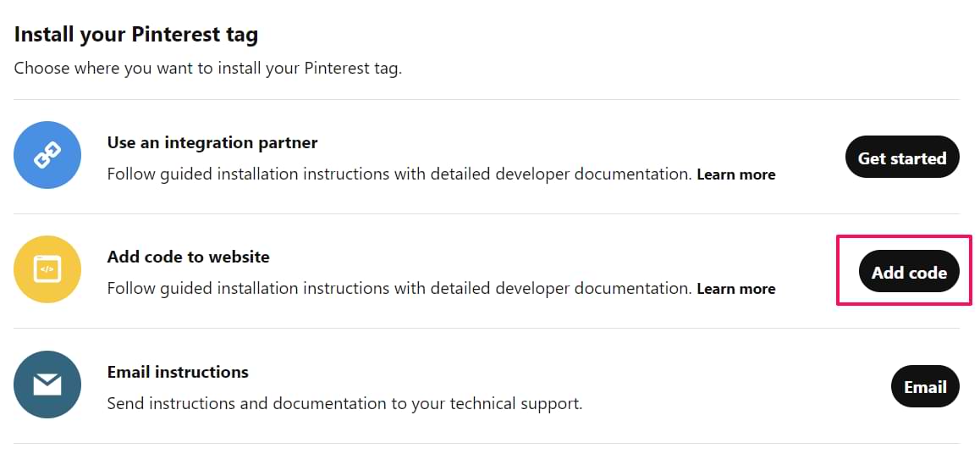Click the "Choose where you want to install" subtitle

pyautogui.click(x=207, y=69)
